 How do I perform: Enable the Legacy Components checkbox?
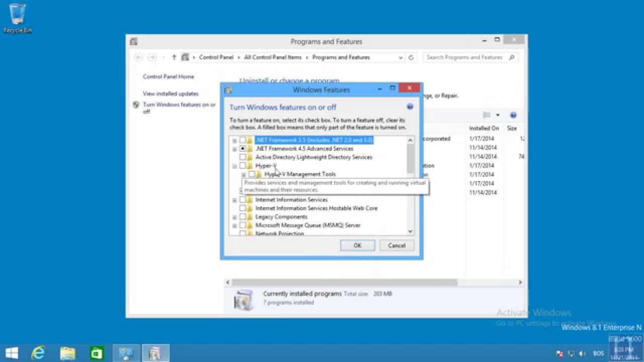click(243, 217)
